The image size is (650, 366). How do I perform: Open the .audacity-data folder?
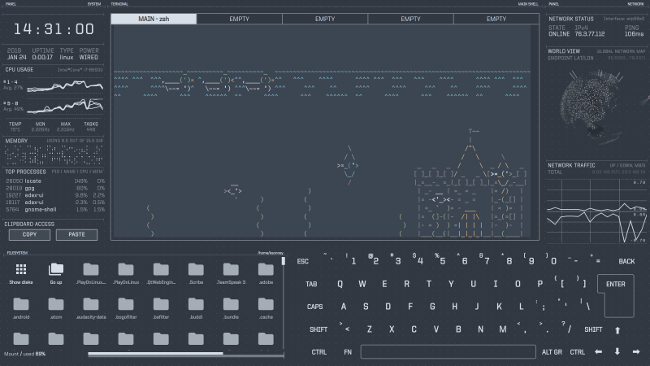tap(91, 305)
